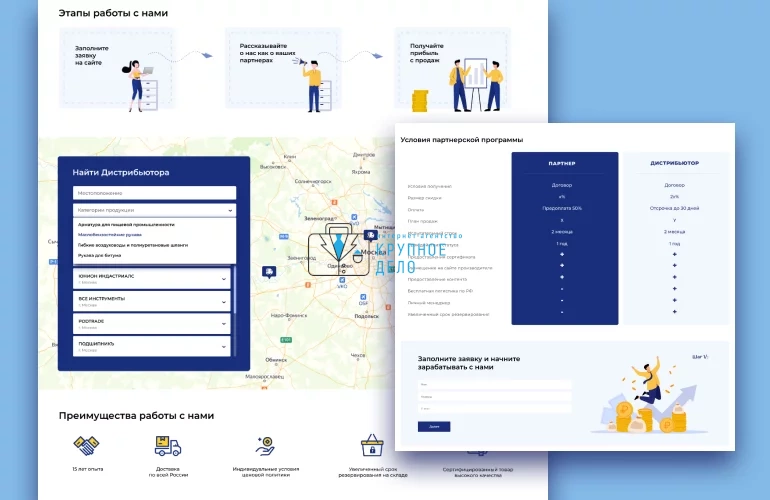Viewport: 770px width, 500px height.
Task: Click the 'Личный менеджер' row label
Action: point(429,303)
